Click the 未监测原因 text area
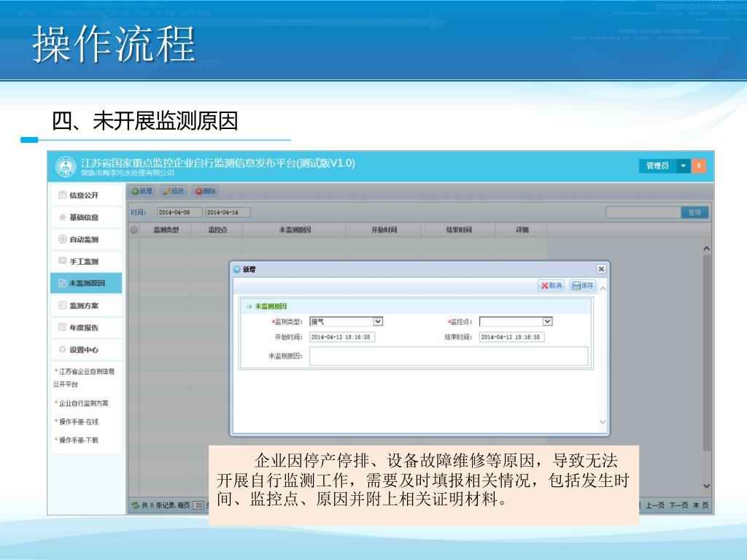The width and height of the screenshot is (747, 560). [449, 356]
